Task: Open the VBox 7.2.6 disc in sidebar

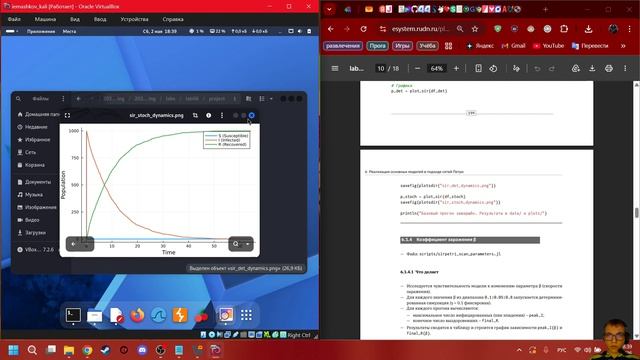Action: click(36, 249)
